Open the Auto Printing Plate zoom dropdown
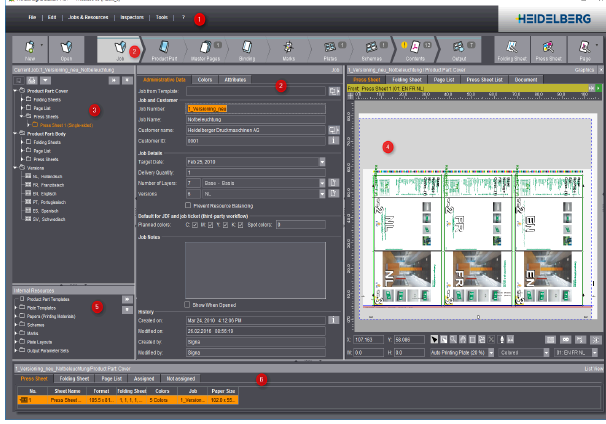This screenshot has height=424, width=606. tap(491, 352)
